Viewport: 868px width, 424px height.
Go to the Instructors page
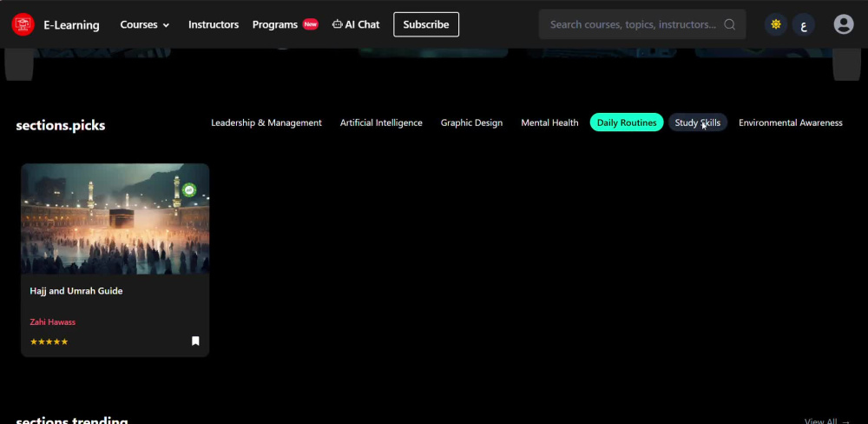pyautogui.click(x=214, y=24)
